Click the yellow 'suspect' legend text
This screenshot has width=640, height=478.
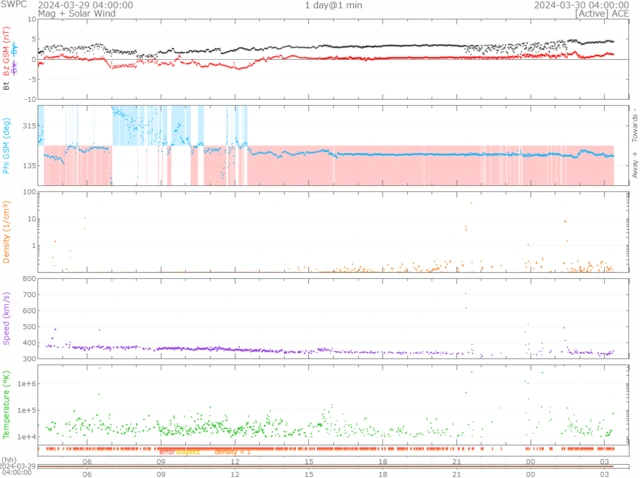tap(188, 452)
